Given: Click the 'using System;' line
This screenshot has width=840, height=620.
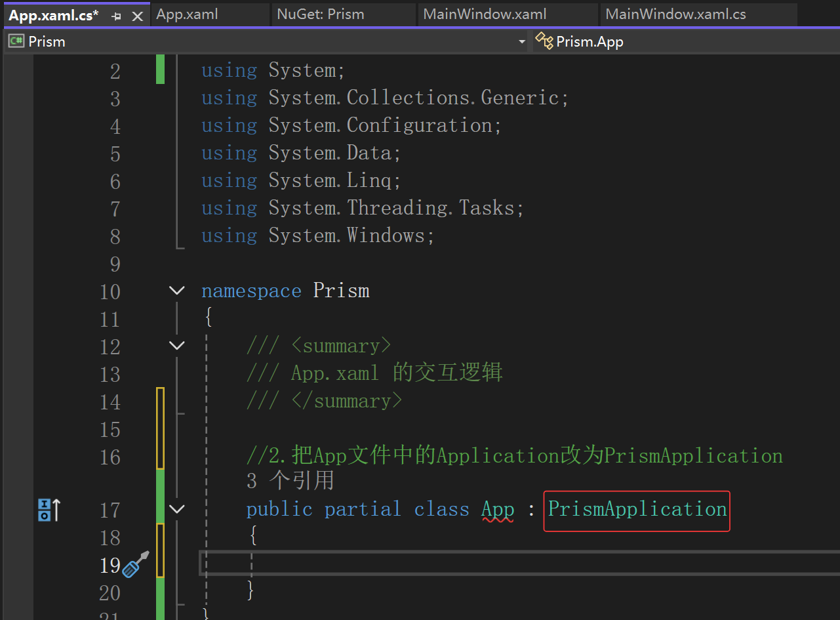Looking at the screenshot, I should [x=273, y=70].
